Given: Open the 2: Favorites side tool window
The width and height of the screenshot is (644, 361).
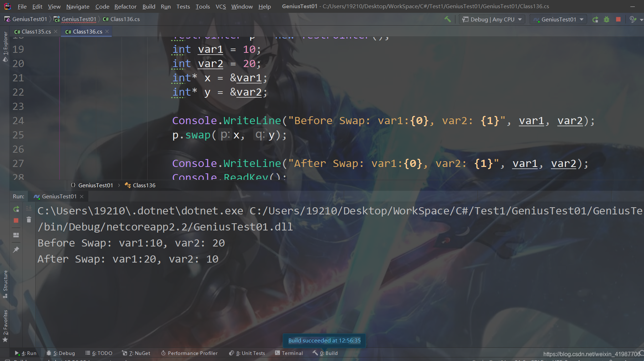Looking at the screenshot, I should pos(5,326).
